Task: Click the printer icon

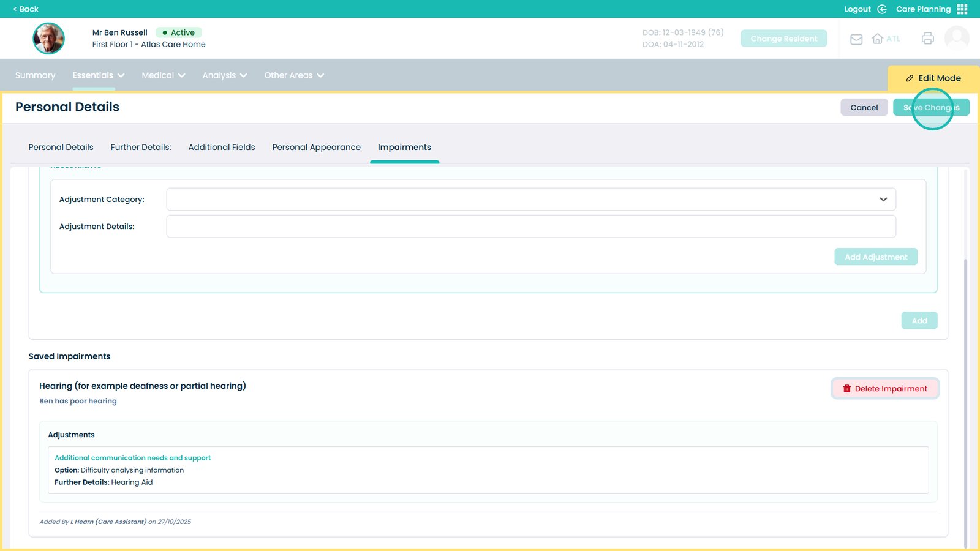Action: 927,39
